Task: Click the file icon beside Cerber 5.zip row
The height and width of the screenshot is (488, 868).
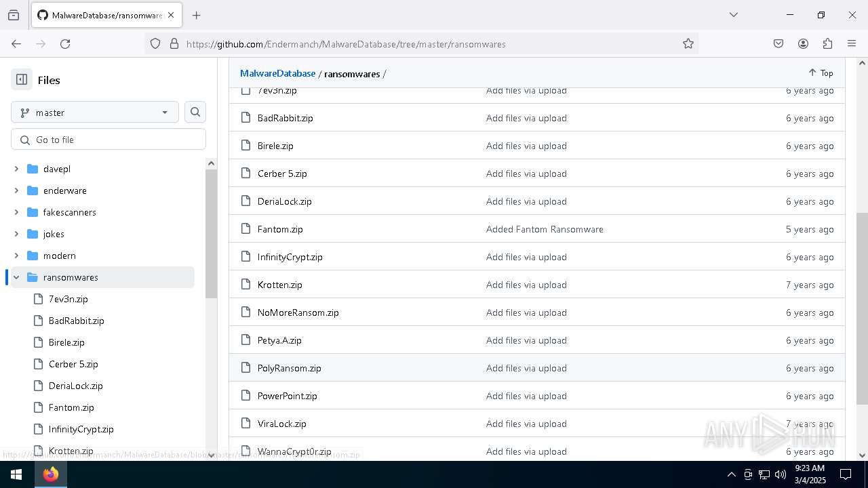Action: 245,174
